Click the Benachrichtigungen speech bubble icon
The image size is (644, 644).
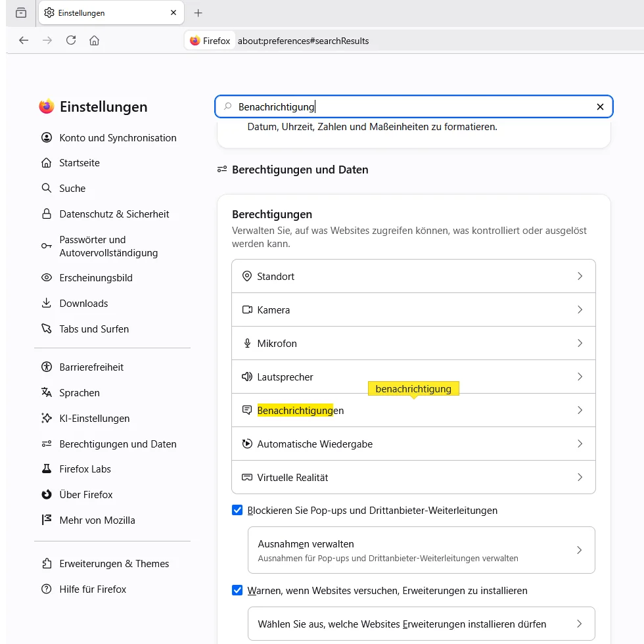click(247, 410)
